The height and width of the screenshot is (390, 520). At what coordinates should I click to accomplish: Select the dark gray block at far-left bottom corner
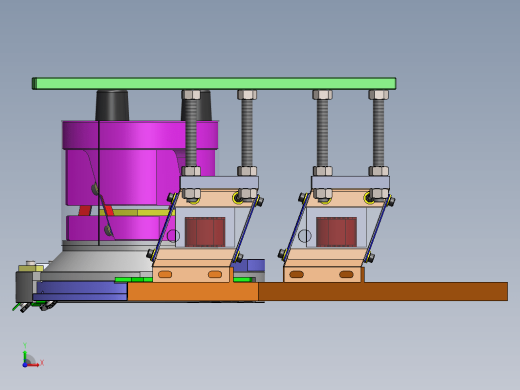click(24, 286)
